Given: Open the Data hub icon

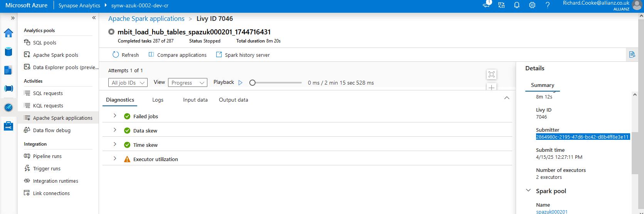Looking at the screenshot, I should (8, 52).
